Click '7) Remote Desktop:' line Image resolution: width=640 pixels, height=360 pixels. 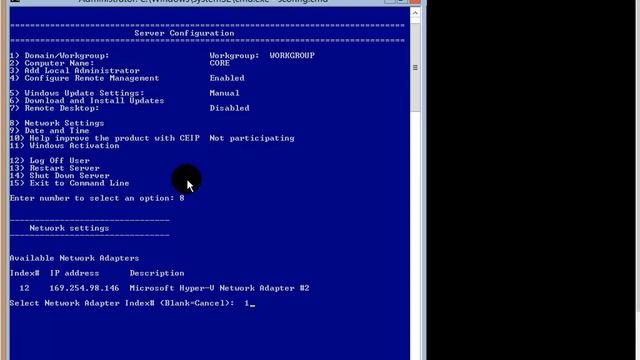pos(55,108)
